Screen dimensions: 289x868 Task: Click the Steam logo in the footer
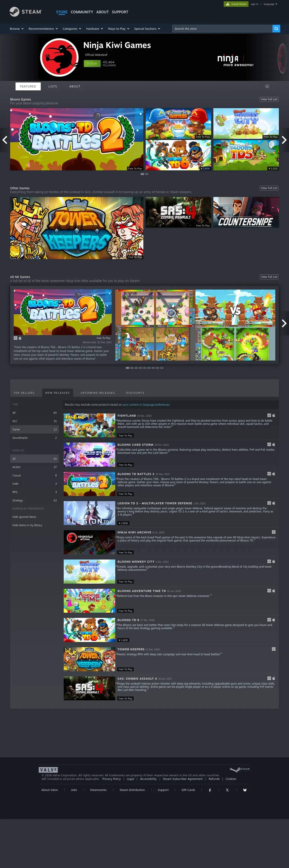point(240,770)
